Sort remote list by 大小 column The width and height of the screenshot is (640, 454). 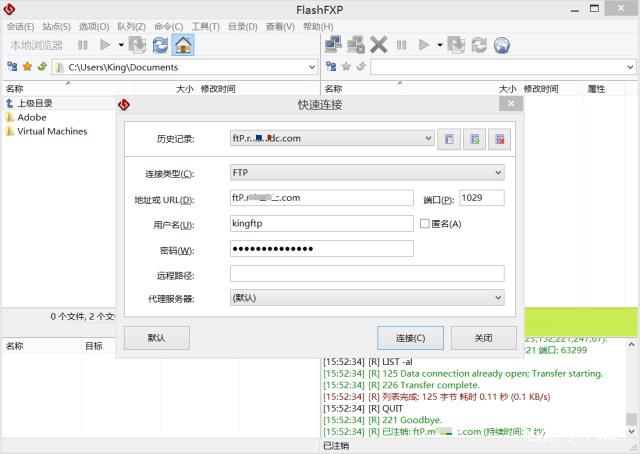click(x=507, y=89)
